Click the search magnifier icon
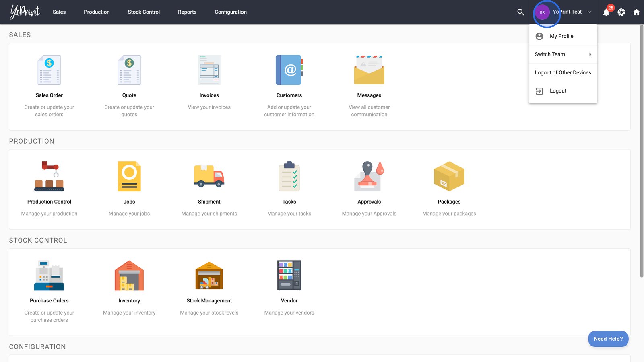 pyautogui.click(x=520, y=12)
